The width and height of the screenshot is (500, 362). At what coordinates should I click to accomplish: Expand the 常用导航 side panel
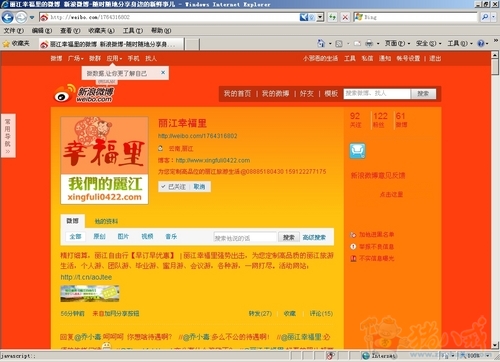[8, 136]
